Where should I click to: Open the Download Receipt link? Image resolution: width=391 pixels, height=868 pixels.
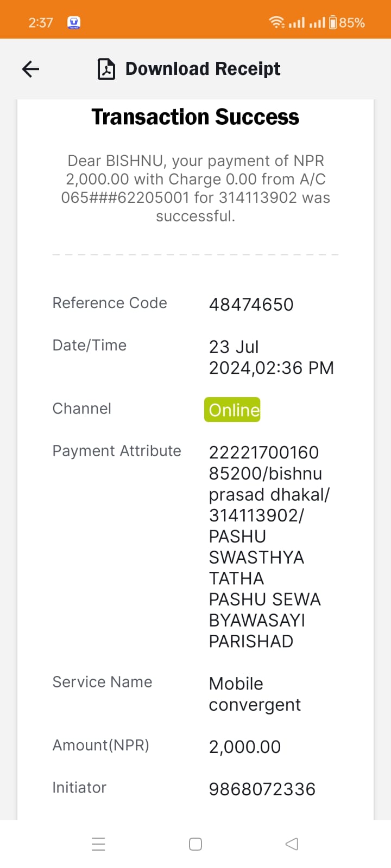pos(203,69)
